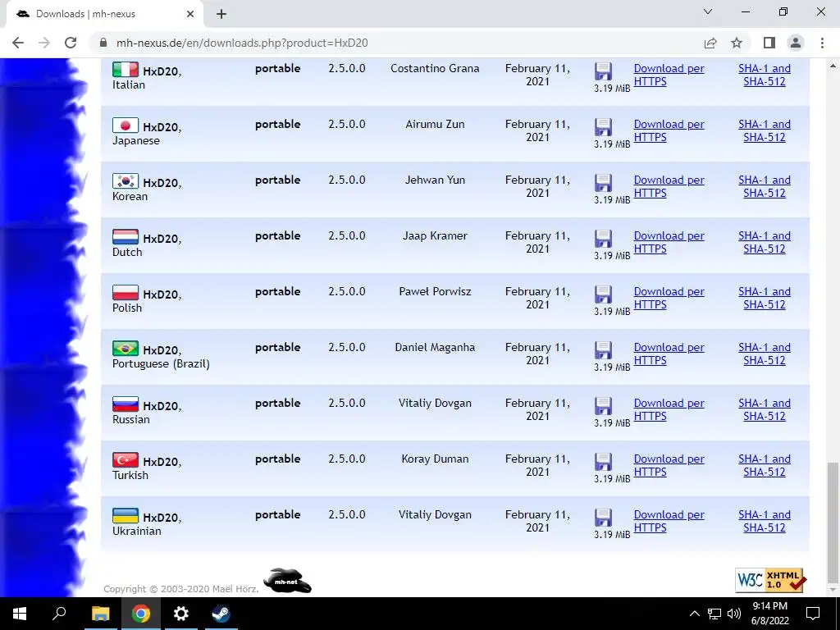840x630 pixels.
Task: Click scrollbar up arrow
Action: coord(833,66)
